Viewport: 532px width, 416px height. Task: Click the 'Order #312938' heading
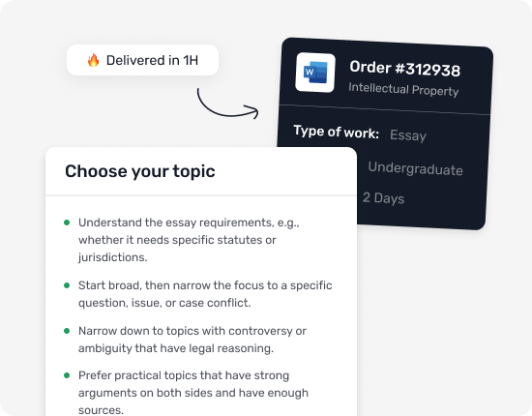(x=404, y=68)
